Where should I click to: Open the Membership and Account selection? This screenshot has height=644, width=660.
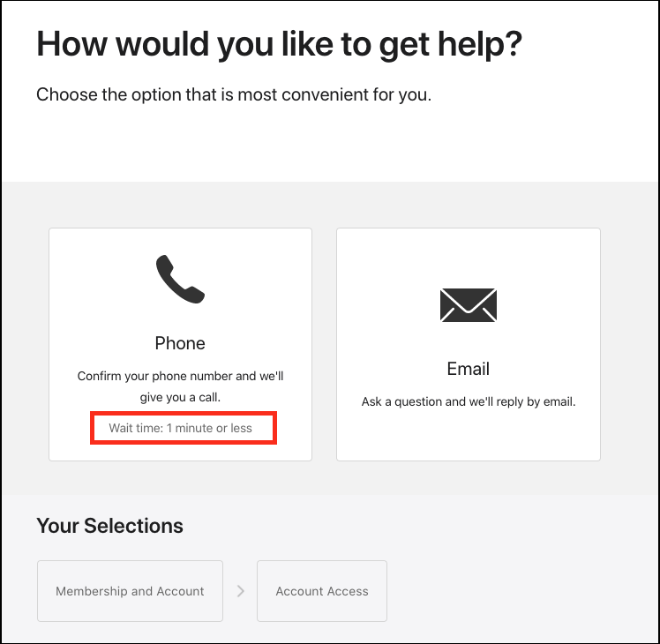click(x=130, y=591)
